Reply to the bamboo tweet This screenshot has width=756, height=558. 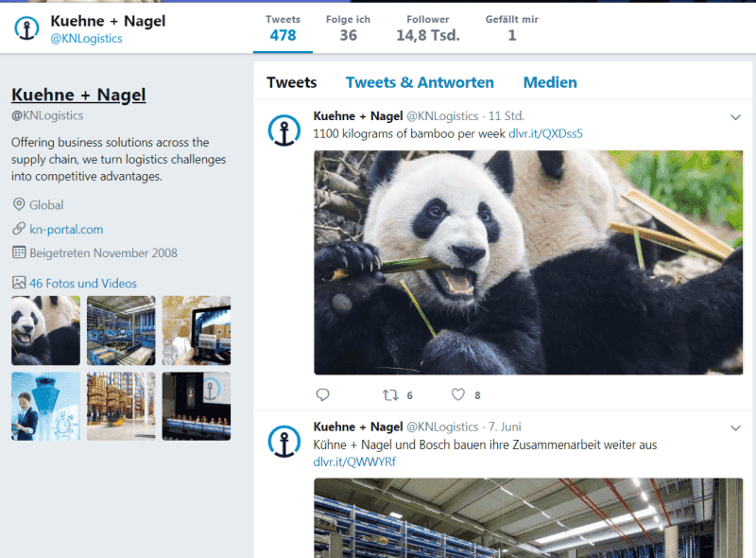pyautogui.click(x=322, y=394)
